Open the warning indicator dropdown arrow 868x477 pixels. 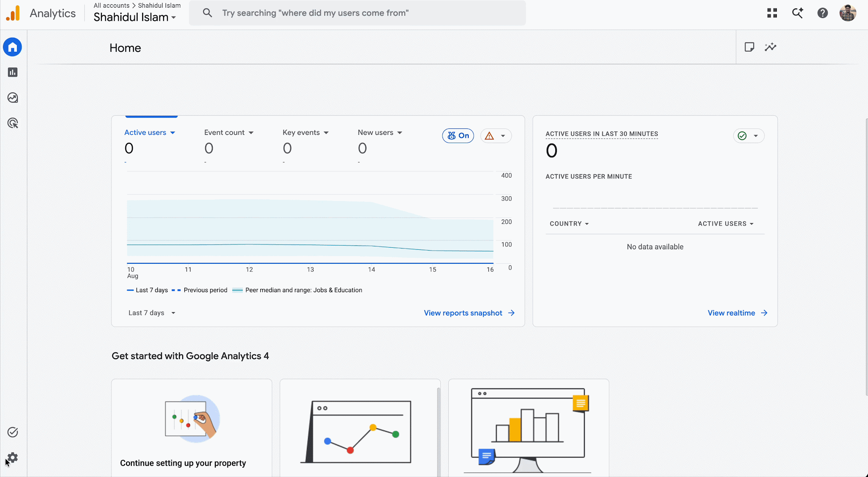coord(503,136)
